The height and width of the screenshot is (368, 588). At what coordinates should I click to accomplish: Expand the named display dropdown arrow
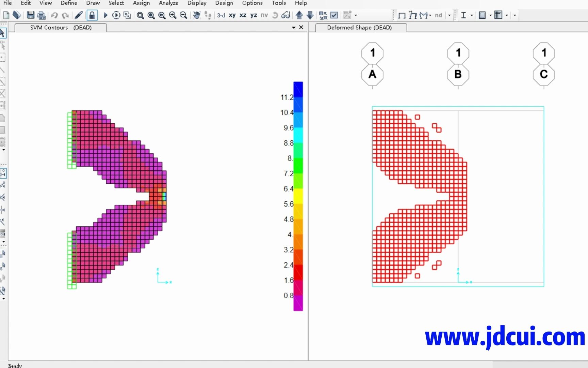[356, 15]
